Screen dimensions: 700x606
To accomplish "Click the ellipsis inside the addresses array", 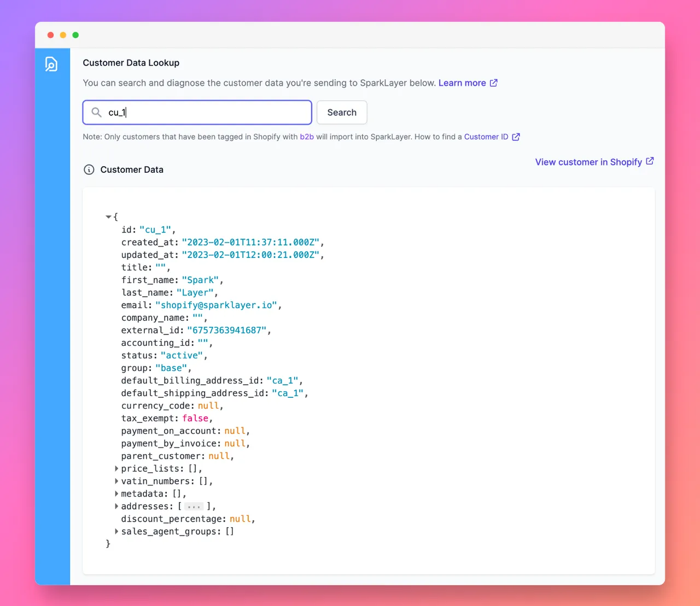I will point(194,506).
